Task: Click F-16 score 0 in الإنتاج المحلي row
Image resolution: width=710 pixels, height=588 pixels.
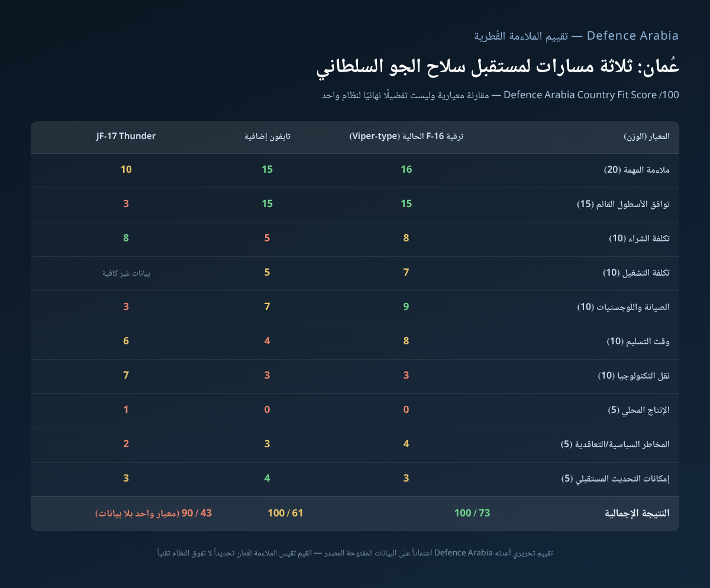Action: click(x=406, y=410)
